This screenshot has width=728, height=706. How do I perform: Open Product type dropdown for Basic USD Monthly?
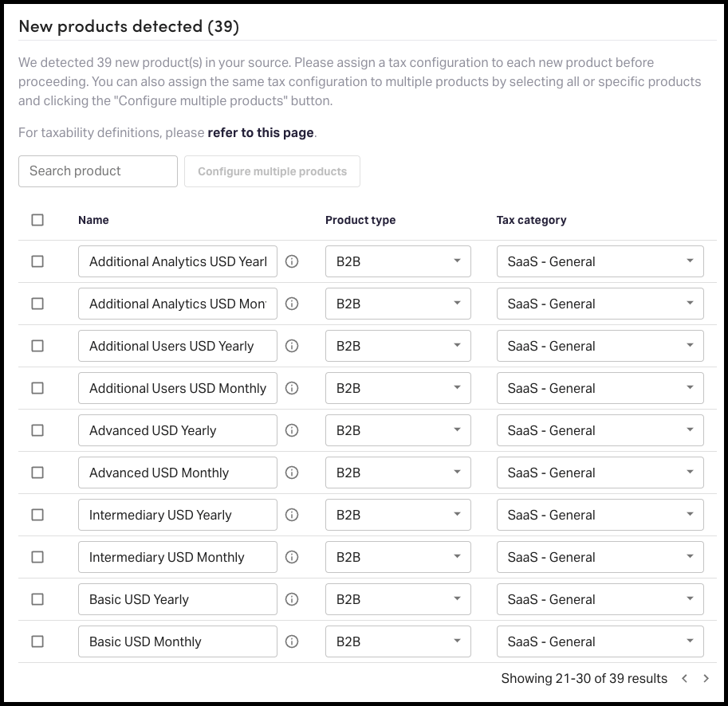coord(398,641)
